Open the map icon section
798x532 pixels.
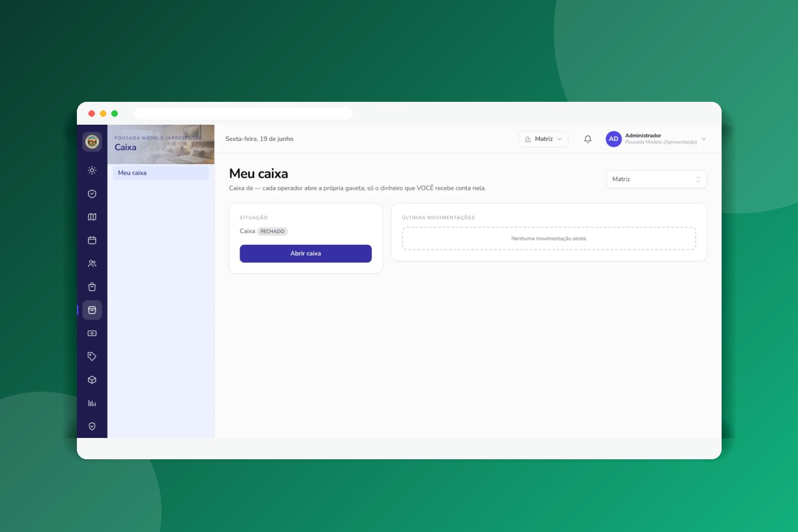(x=92, y=217)
